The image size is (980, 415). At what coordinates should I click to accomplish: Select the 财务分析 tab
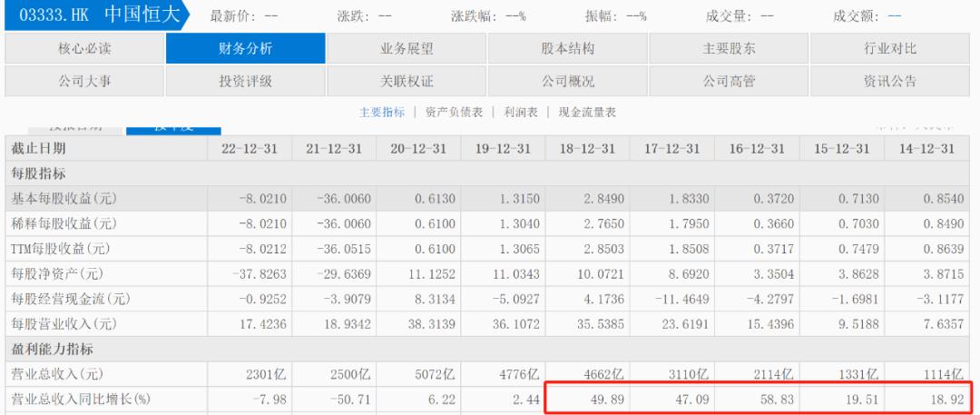click(x=246, y=48)
